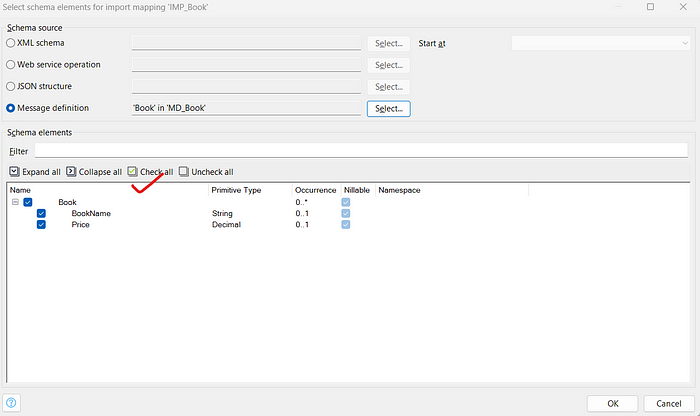Select the XML schema radio button
The width and height of the screenshot is (700, 416).
[11, 44]
